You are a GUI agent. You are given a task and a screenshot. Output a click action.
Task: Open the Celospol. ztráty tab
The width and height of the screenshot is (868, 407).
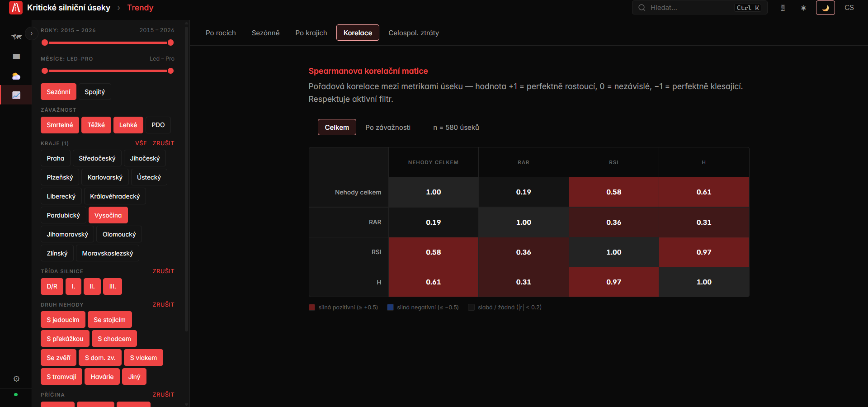tap(414, 33)
